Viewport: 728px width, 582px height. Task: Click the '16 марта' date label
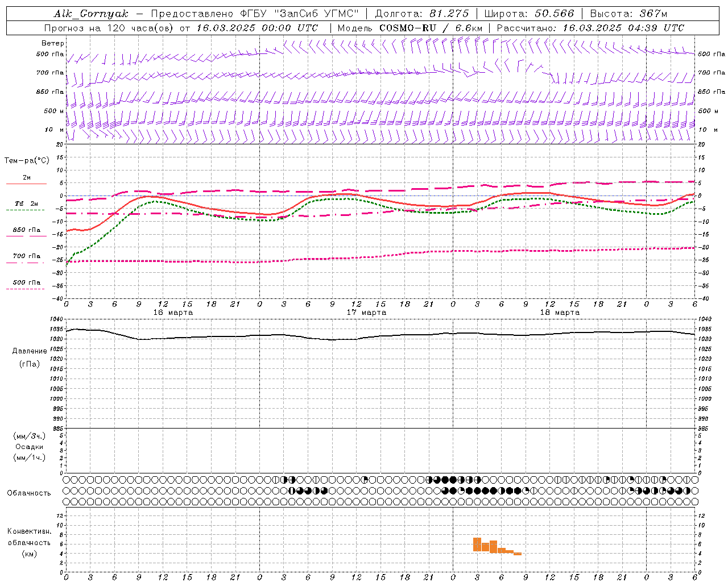coord(173,313)
